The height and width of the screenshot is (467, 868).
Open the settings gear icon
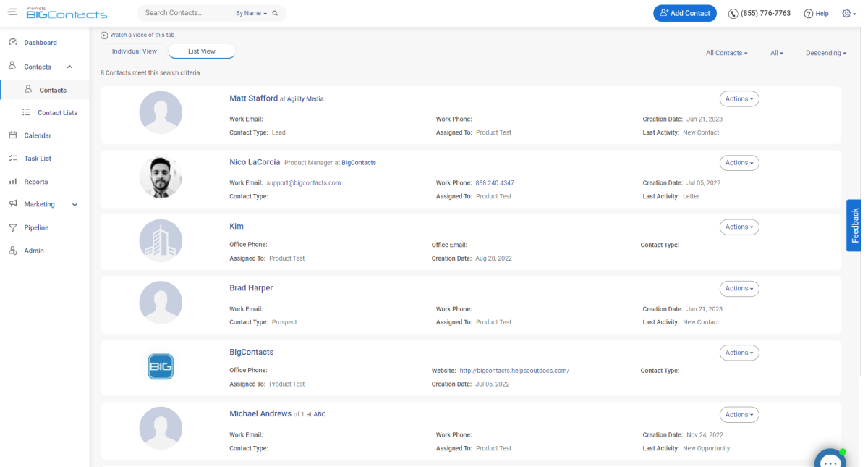pos(846,13)
